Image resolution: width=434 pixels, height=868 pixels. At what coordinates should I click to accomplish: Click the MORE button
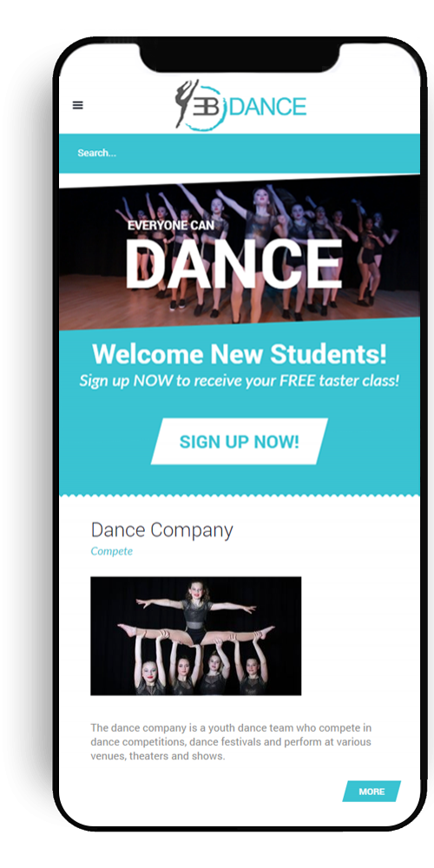[372, 792]
